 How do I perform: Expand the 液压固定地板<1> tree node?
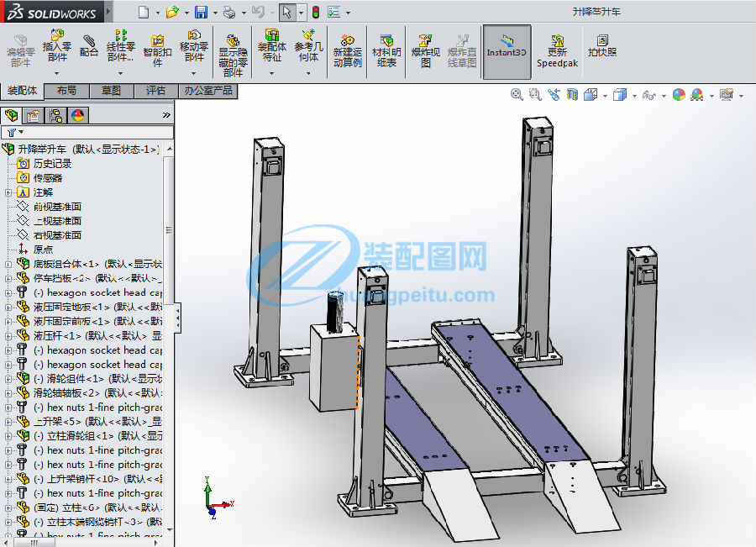point(8,307)
